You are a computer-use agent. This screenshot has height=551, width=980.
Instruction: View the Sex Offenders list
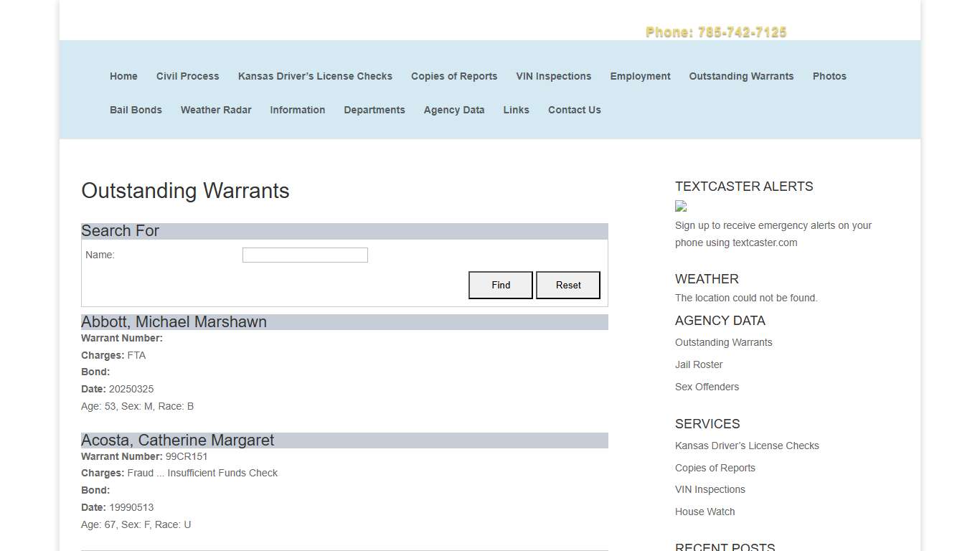pos(707,387)
